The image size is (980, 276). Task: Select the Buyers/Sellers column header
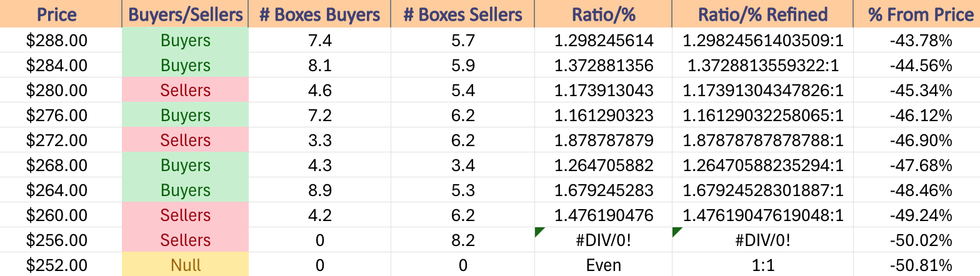(x=186, y=14)
